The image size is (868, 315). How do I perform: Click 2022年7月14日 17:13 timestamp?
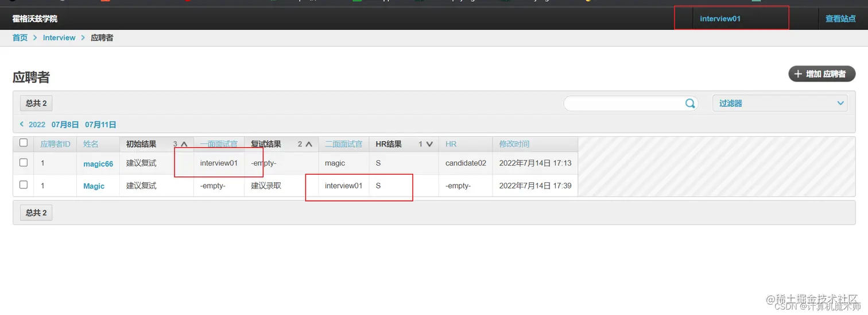[535, 163]
